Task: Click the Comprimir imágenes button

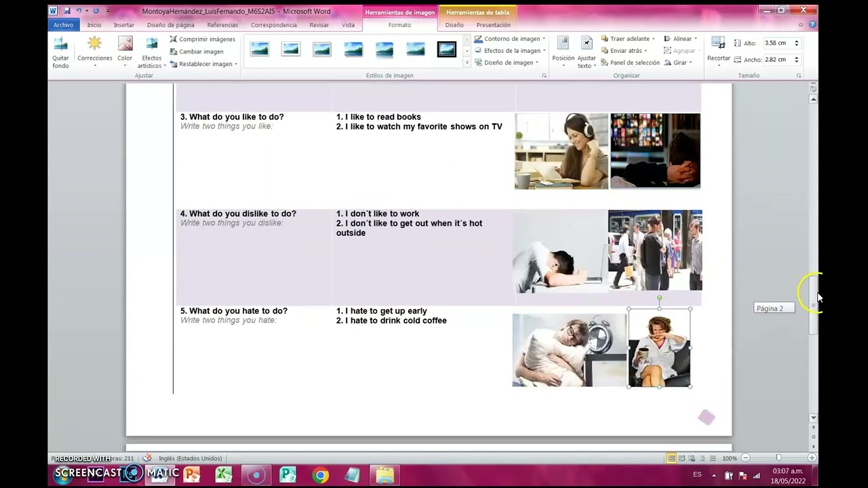Action: click(x=202, y=39)
